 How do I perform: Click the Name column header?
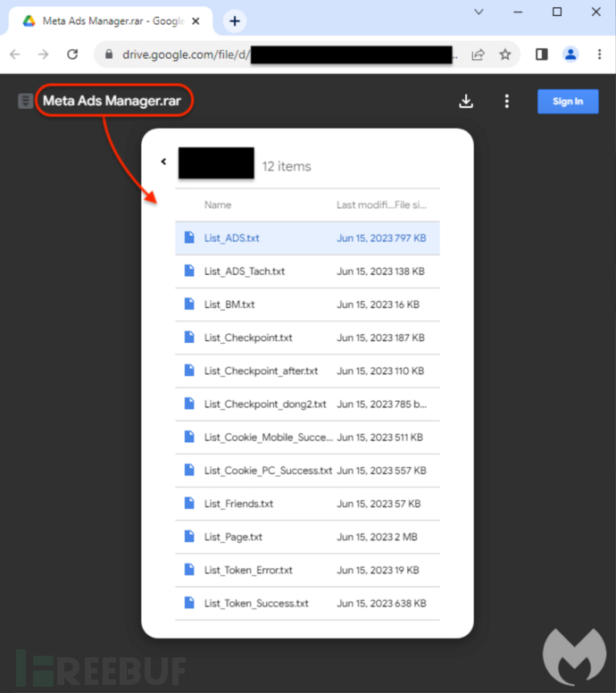[x=218, y=205]
